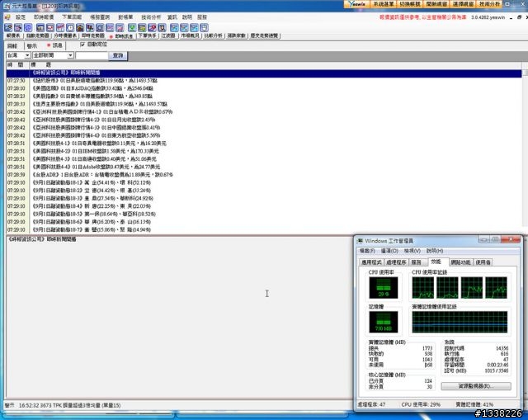Open the 江波圖 tab
This screenshot has width=528, height=420.
click(168, 35)
